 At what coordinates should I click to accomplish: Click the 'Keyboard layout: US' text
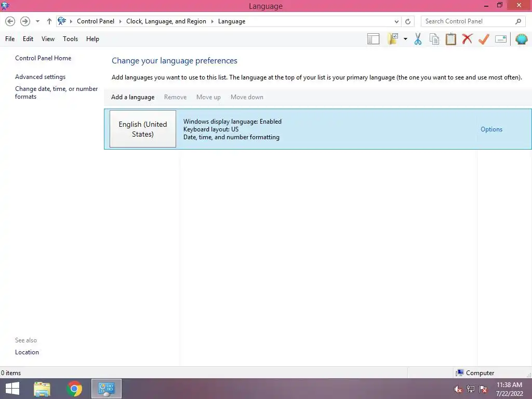point(211,129)
